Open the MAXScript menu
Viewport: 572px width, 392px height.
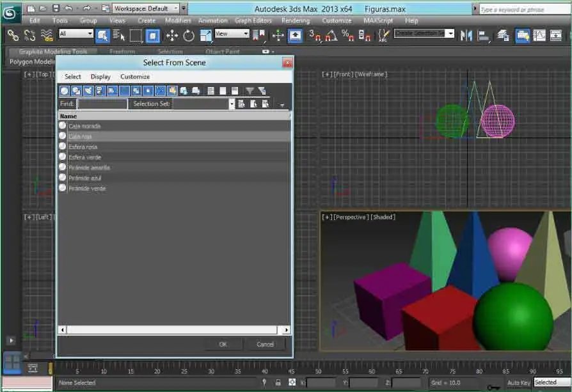pos(378,20)
